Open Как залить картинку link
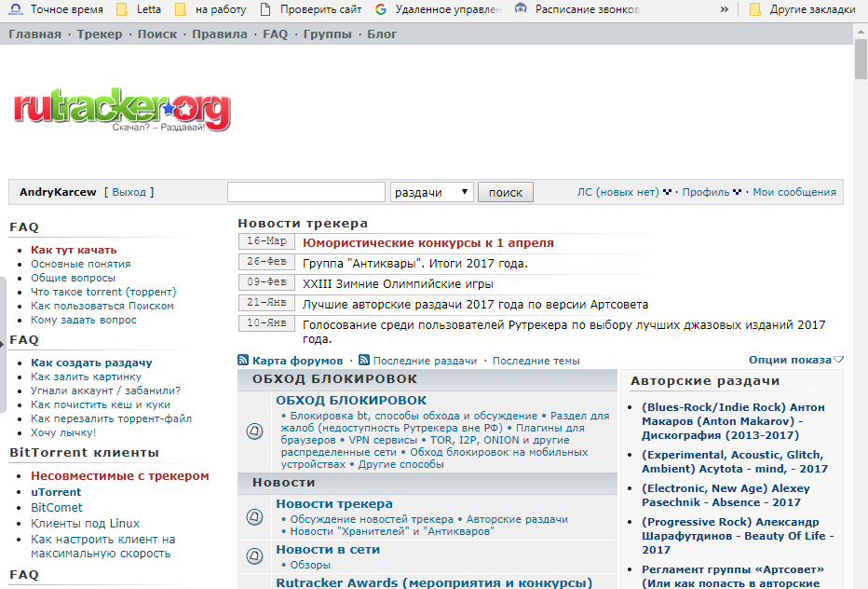This screenshot has width=868, height=589. 87,377
